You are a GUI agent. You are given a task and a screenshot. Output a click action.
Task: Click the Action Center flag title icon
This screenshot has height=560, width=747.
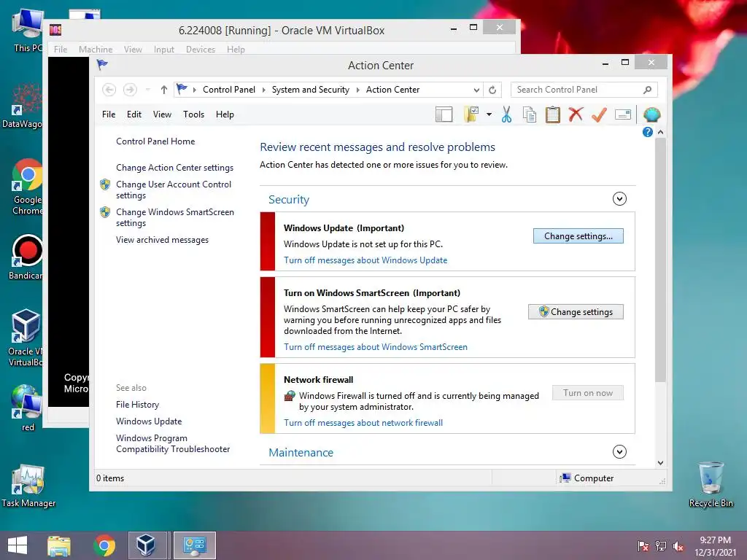[x=102, y=64]
